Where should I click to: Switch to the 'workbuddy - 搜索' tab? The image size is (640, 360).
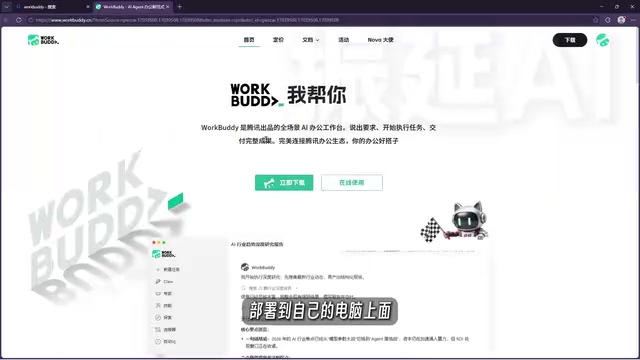point(52,7)
